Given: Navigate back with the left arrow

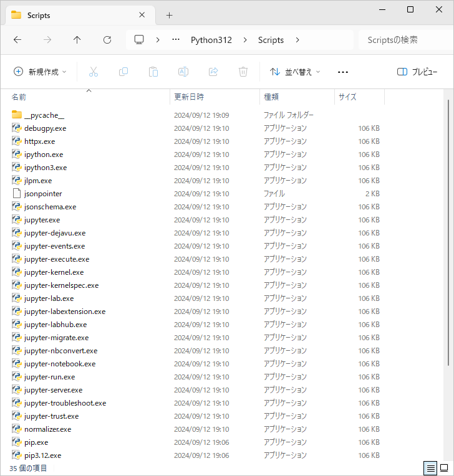Looking at the screenshot, I should coord(17,40).
